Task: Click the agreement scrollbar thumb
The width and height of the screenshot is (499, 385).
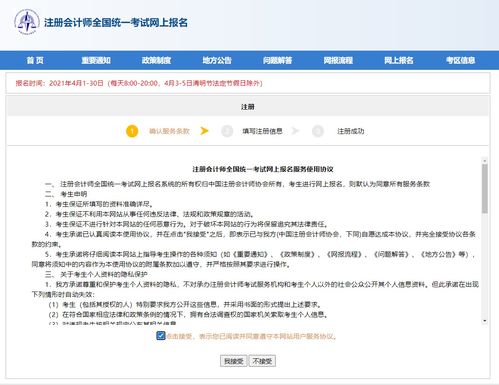Action: tap(485, 189)
